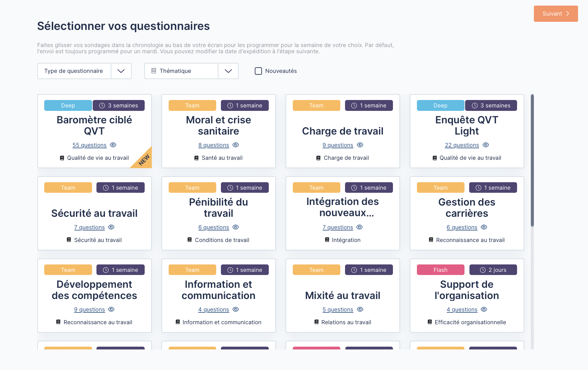Select the Flash tag on Support de l'organisation
Viewport: 588px width, 370px height.
441,270
